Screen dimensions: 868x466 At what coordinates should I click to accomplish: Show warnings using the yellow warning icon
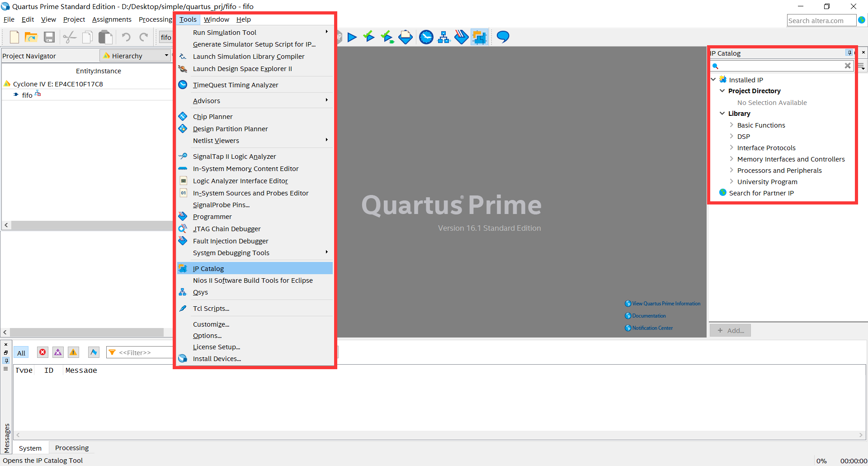[x=73, y=352]
